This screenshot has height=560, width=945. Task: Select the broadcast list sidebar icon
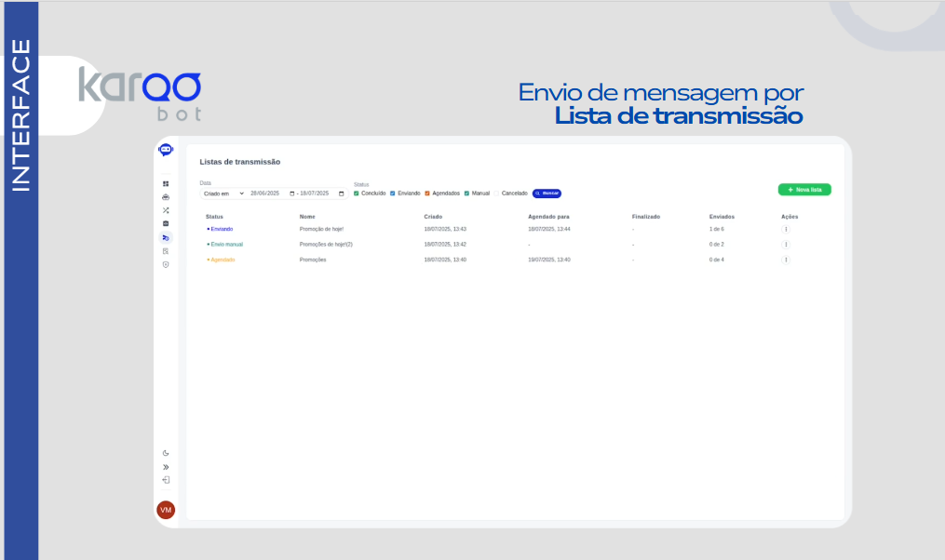[166, 238]
